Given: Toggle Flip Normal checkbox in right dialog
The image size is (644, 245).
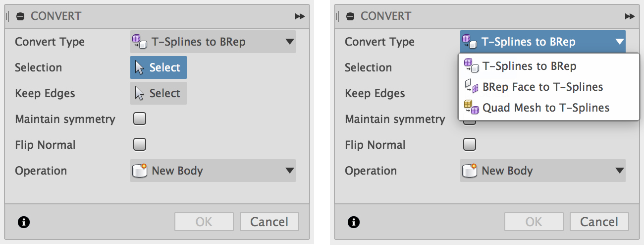Looking at the screenshot, I should 469,145.
